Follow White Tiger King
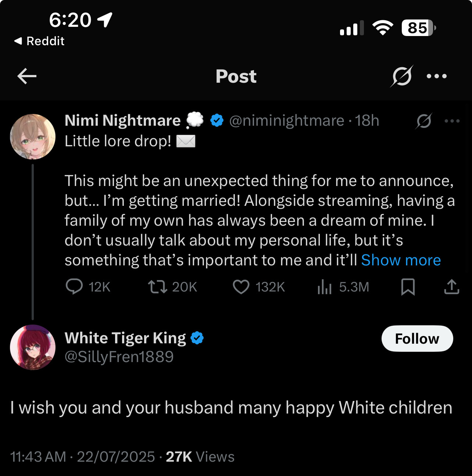This screenshot has height=476, width=472. point(417,339)
